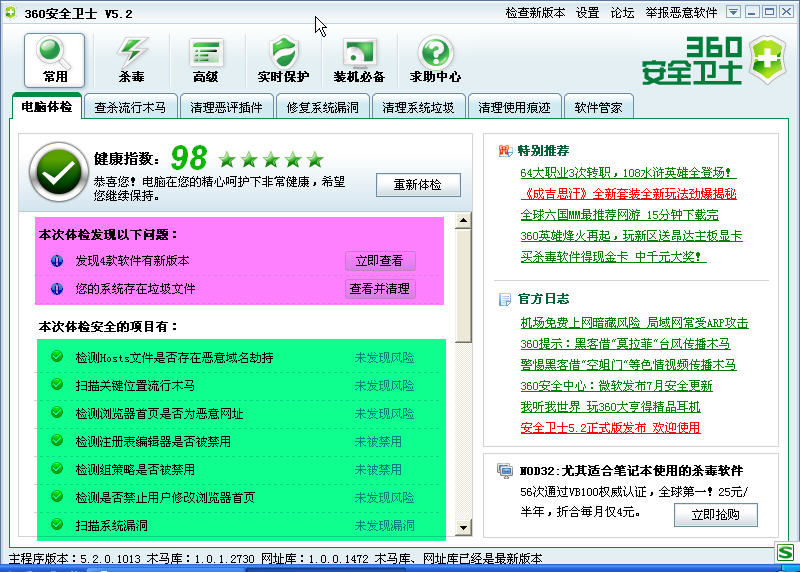Click the NOD32 computer ad icon
The image size is (800, 572).
click(x=505, y=470)
